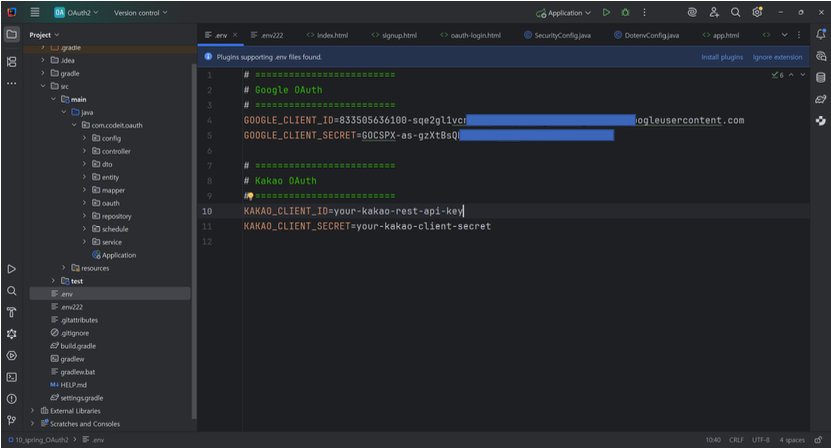Viewport: 831px width, 448px height.
Task: Toggle read-only lock icon in status bar
Action: click(818, 440)
